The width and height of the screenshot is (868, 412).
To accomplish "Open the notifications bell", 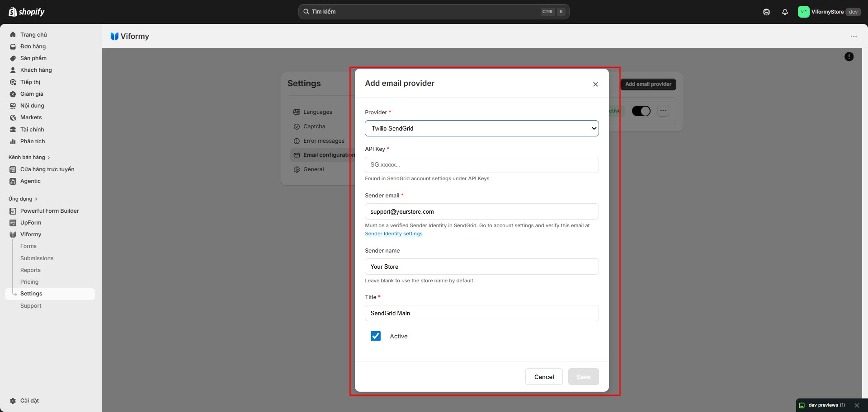I will coord(785,12).
